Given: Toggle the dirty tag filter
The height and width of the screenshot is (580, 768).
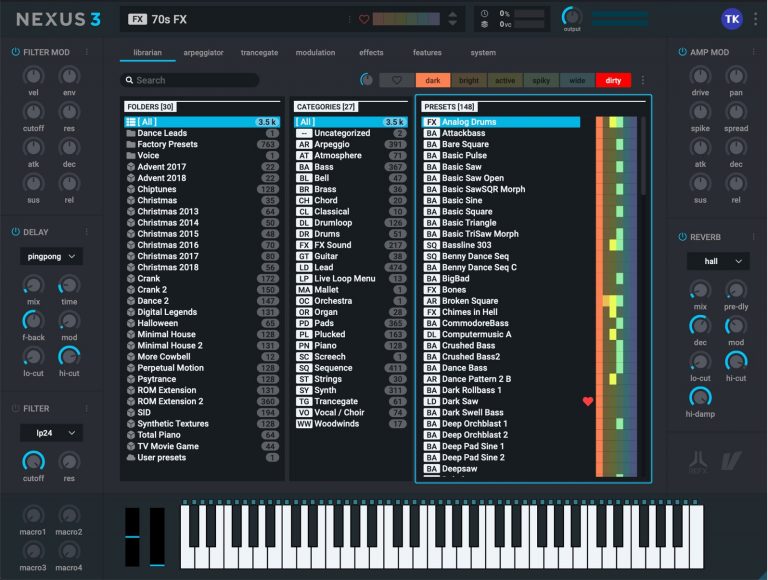Looking at the screenshot, I should coord(613,80).
